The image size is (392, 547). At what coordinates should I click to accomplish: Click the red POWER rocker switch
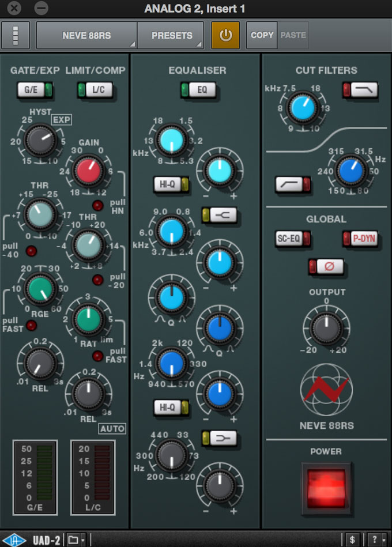coord(326,488)
